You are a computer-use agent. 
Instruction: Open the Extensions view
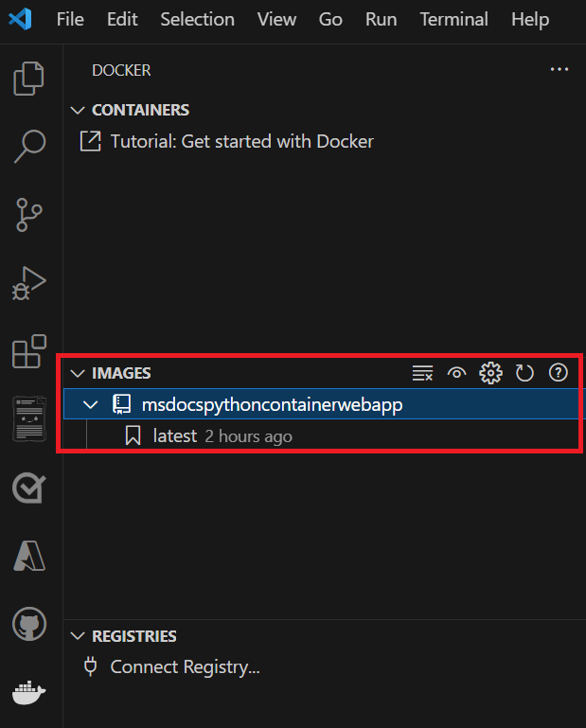point(29,351)
